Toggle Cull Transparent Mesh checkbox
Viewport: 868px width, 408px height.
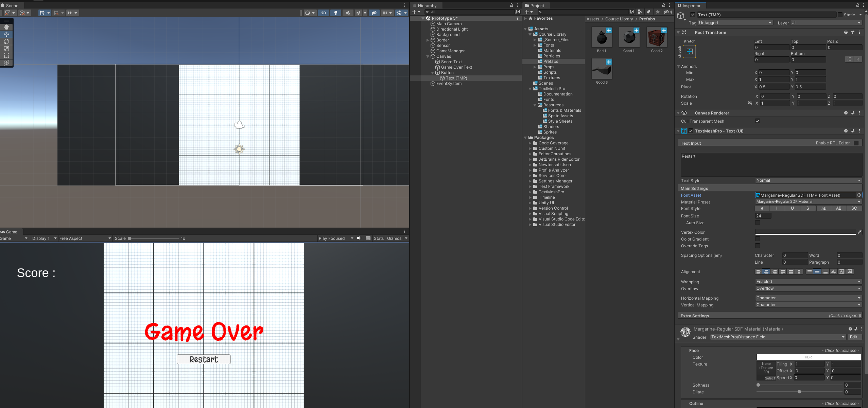757,121
